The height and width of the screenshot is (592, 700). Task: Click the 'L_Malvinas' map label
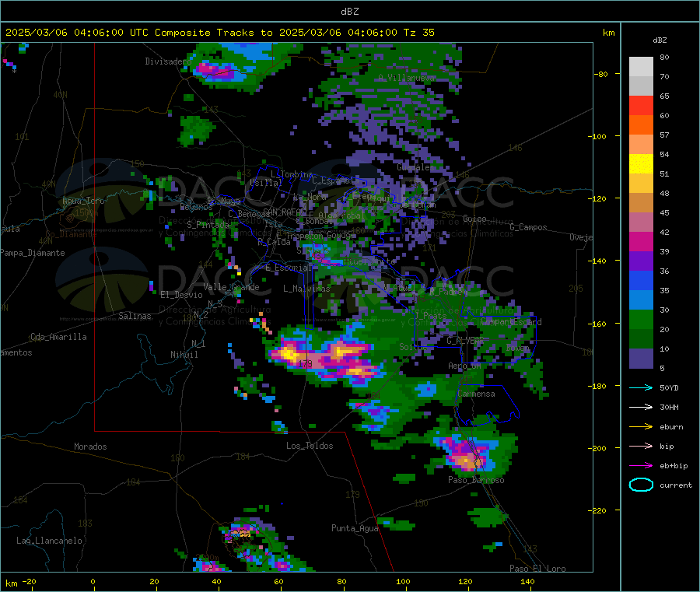(306, 289)
